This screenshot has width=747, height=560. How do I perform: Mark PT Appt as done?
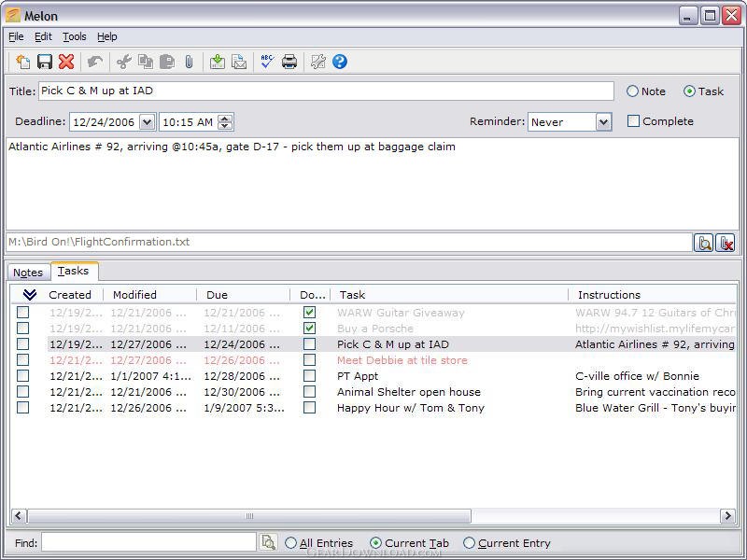(x=310, y=376)
